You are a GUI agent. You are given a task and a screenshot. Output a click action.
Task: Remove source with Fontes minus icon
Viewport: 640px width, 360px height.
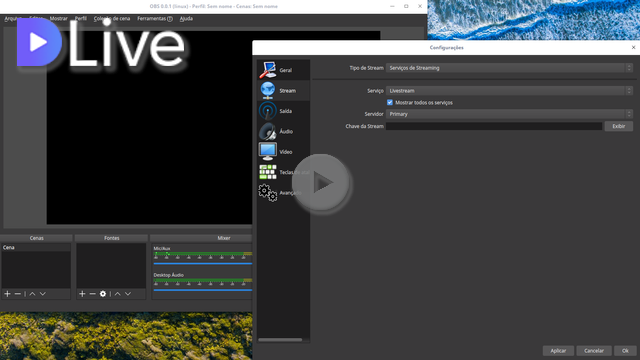[92, 294]
